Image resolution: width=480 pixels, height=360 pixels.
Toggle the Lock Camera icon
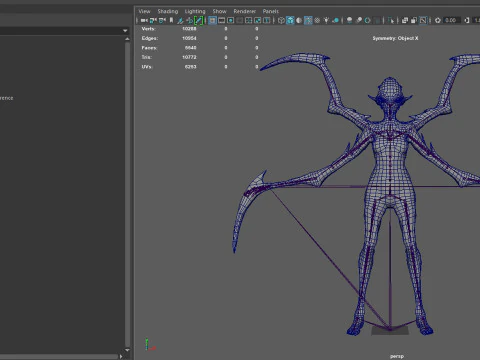pos(153,21)
